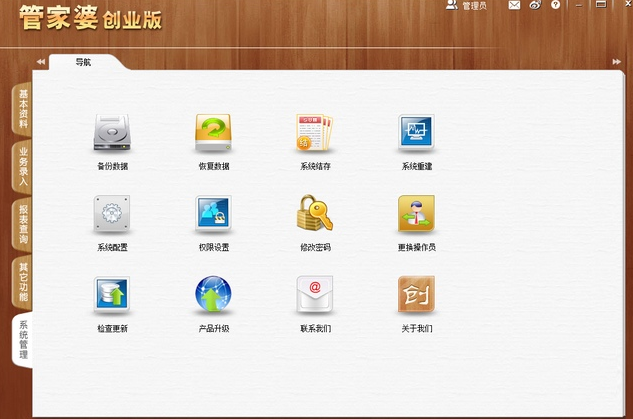Click the 管理员 label text
The width and height of the screenshot is (633, 419).
click(474, 6)
